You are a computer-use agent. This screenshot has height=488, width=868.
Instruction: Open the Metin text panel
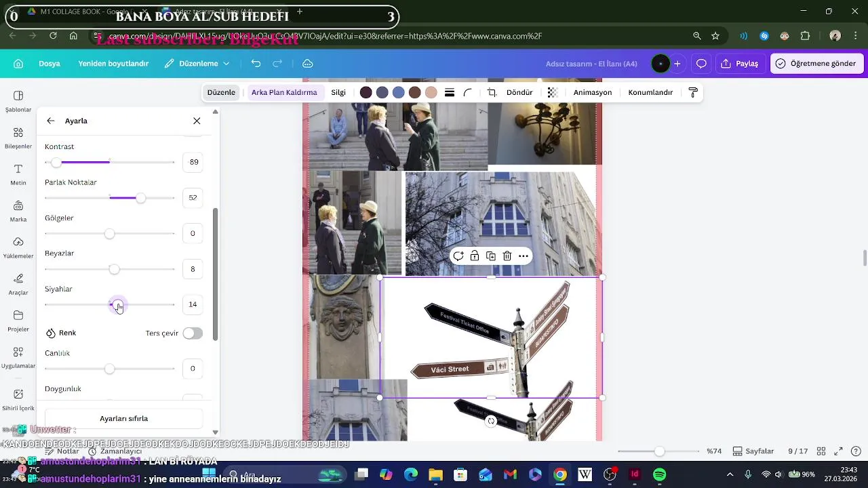point(18,174)
